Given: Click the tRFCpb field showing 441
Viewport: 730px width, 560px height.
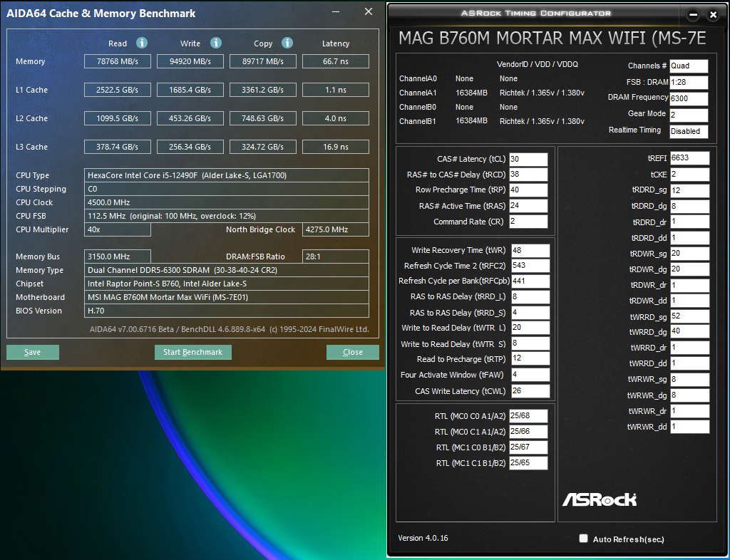Looking at the screenshot, I should coord(530,281).
